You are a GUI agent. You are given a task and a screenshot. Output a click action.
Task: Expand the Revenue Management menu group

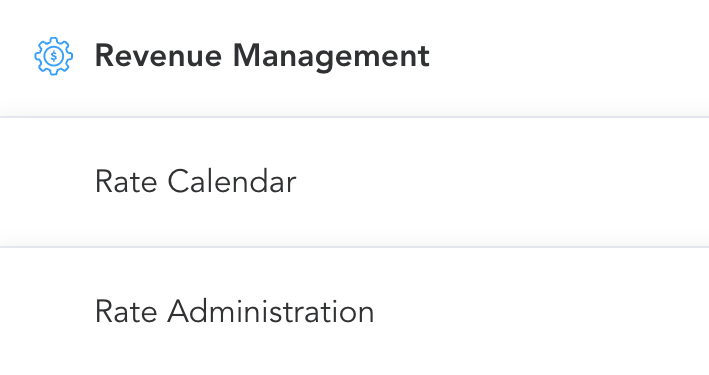click(x=354, y=58)
